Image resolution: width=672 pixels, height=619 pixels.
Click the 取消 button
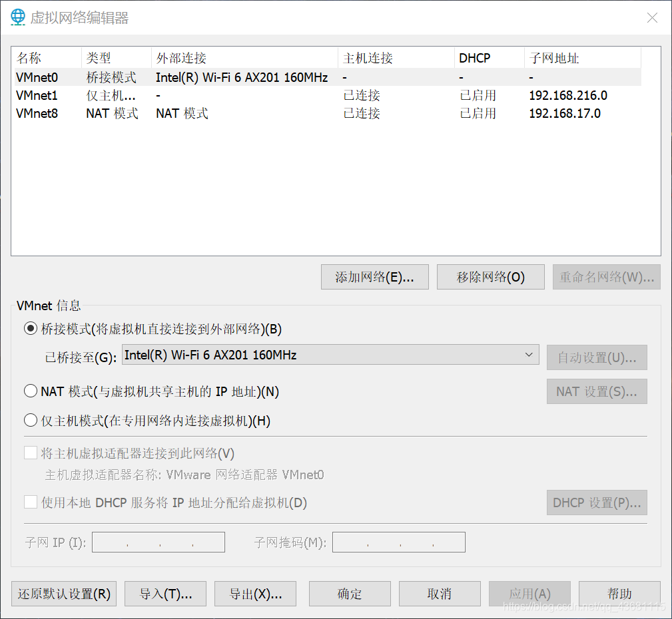click(x=440, y=594)
